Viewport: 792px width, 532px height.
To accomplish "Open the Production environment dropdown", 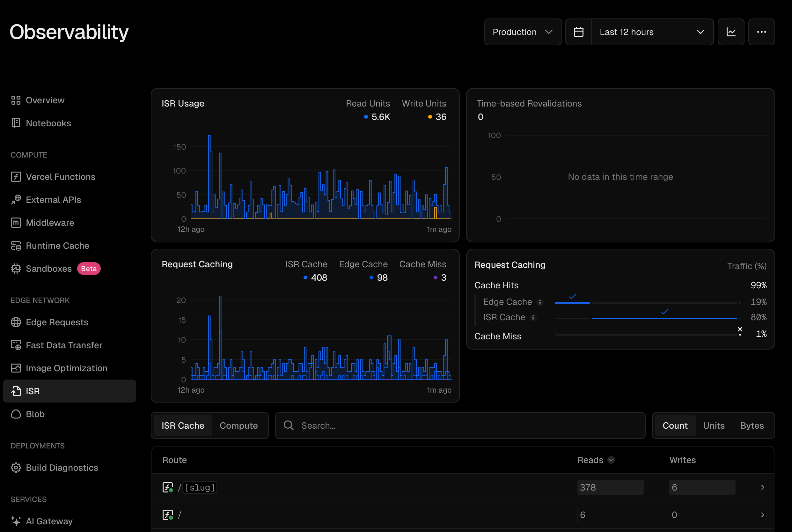I will point(522,32).
